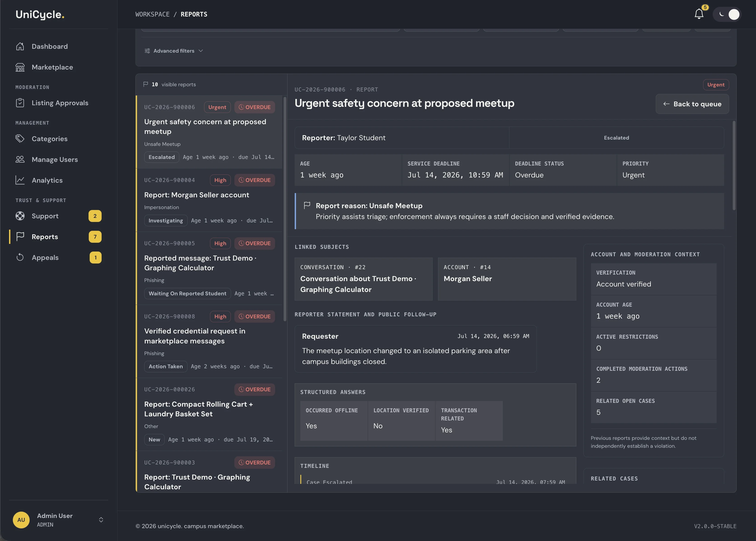Click the Requester statement card
Viewport: 756px width, 541px height.
415,349
